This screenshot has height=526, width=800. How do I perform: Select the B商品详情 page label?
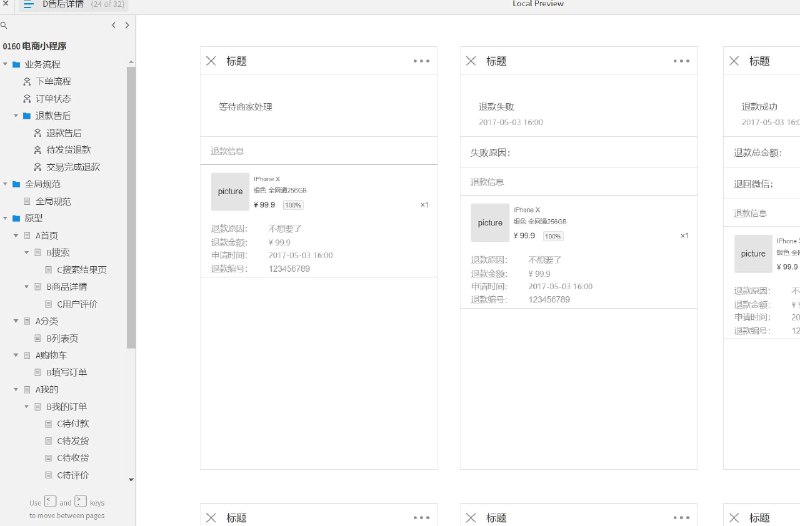66,287
